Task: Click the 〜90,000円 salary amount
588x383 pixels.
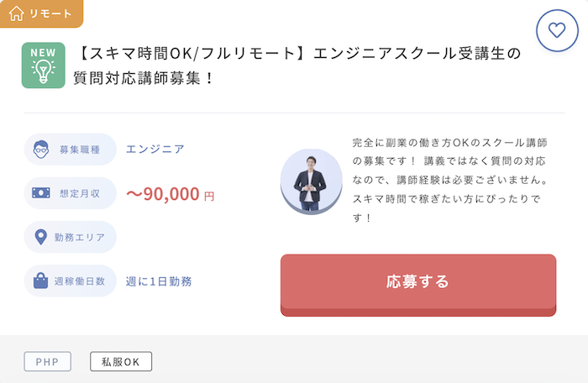Action: [171, 194]
